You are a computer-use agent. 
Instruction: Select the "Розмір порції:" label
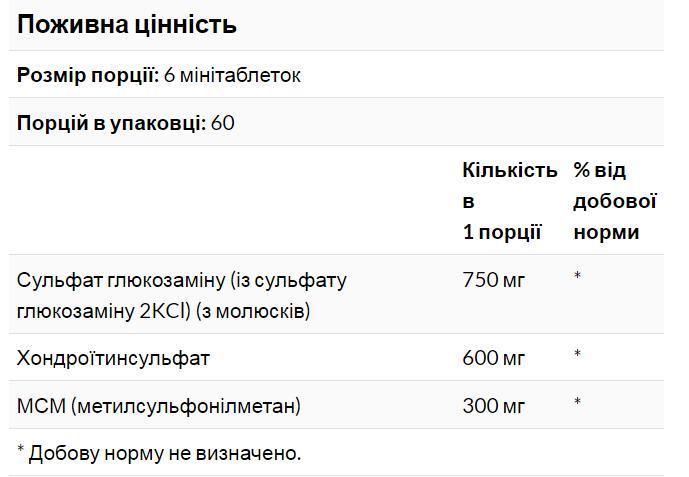pos(88,75)
